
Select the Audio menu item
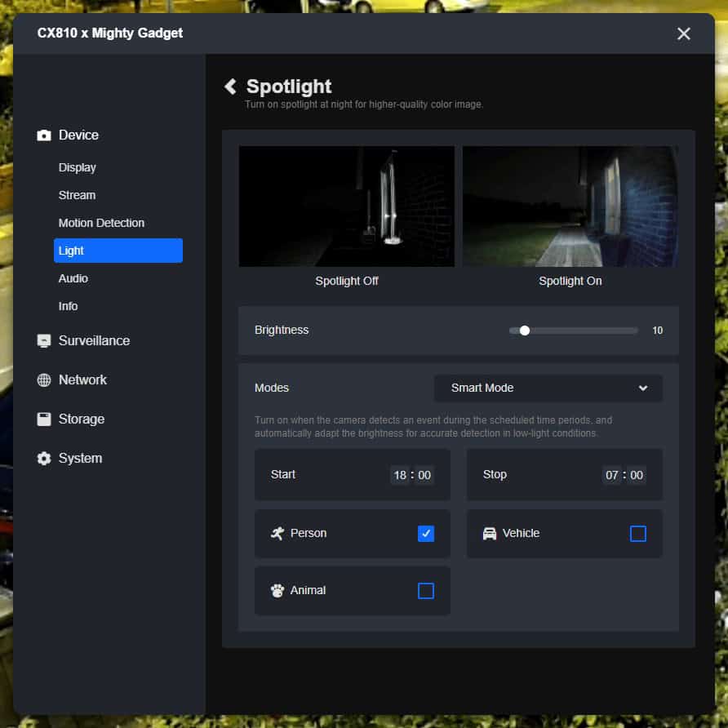click(73, 278)
